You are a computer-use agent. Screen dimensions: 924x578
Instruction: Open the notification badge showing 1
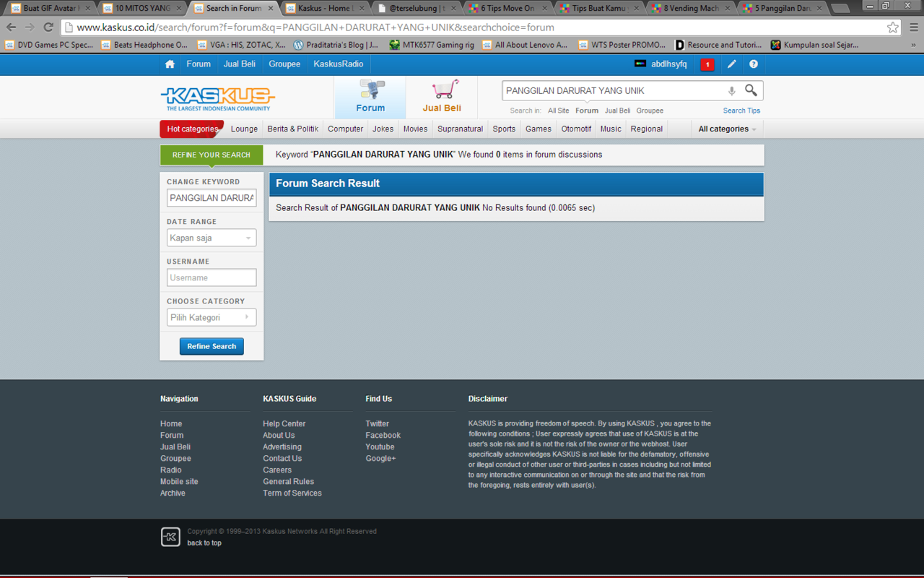click(707, 64)
